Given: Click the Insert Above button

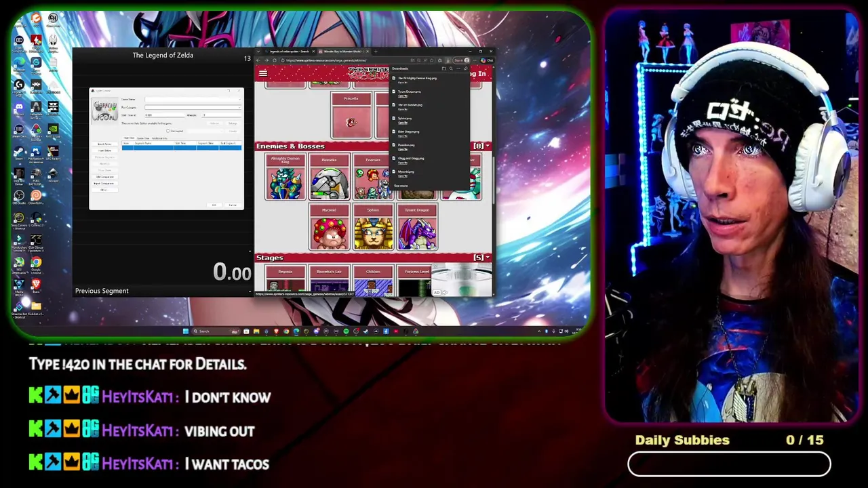Looking at the screenshot, I should [x=104, y=144].
